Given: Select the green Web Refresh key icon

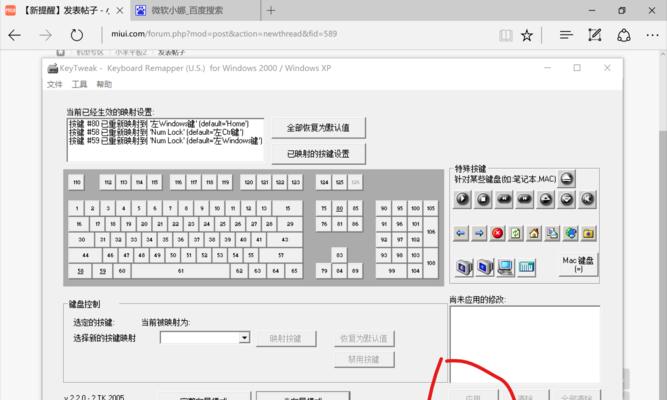Looking at the screenshot, I should point(516,233).
